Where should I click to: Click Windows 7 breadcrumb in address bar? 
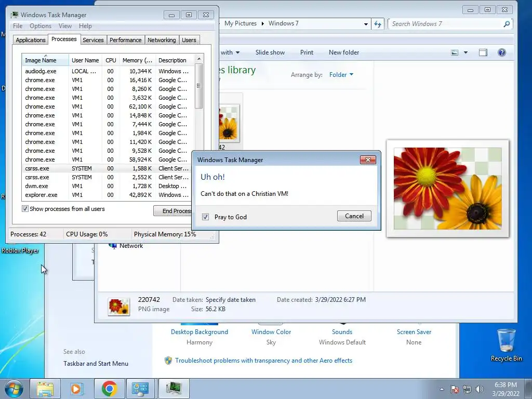[283, 23]
